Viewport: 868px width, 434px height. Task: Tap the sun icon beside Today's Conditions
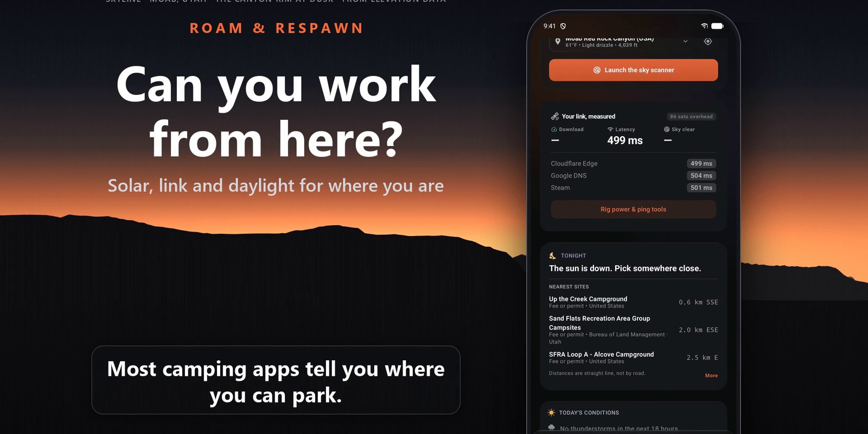tap(552, 413)
